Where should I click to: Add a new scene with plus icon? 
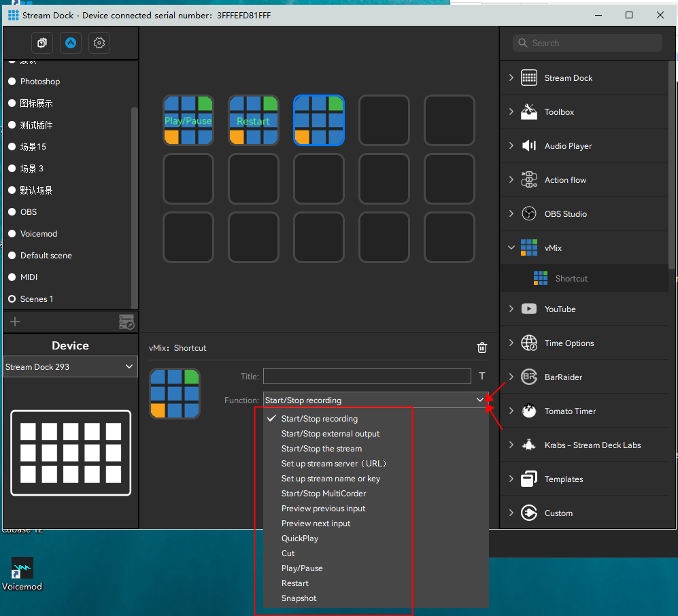15,322
